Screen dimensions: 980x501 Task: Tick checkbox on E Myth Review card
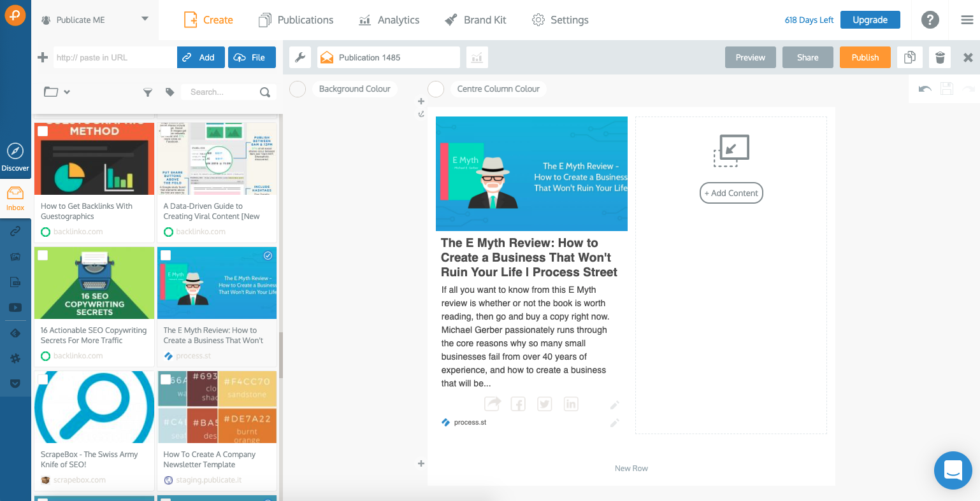click(x=166, y=255)
